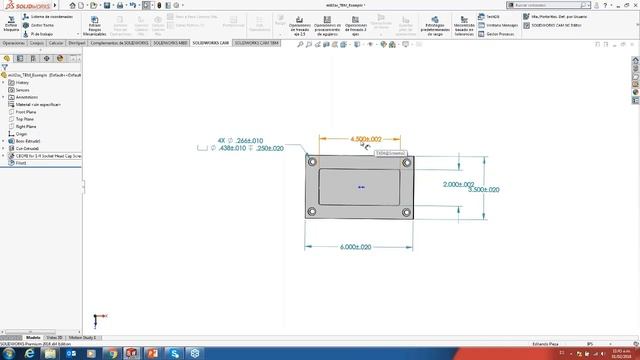Switch to the Croquis ribbon tab
This screenshot has height=360, width=640.
point(37,43)
